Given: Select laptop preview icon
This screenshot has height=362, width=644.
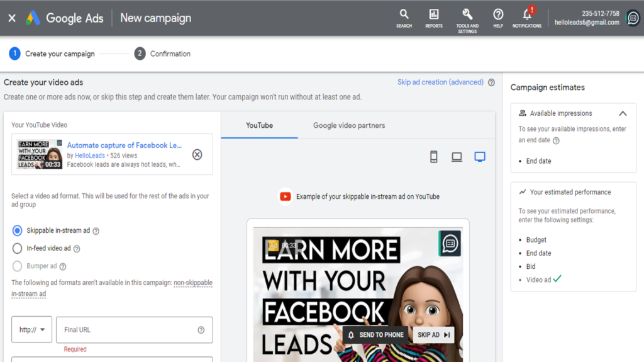Looking at the screenshot, I should click(457, 157).
